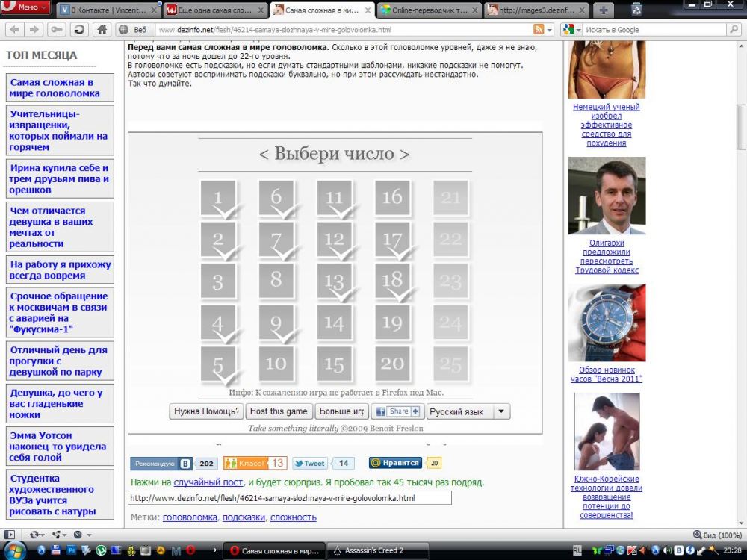Select level 16 tile

point(392,198)
